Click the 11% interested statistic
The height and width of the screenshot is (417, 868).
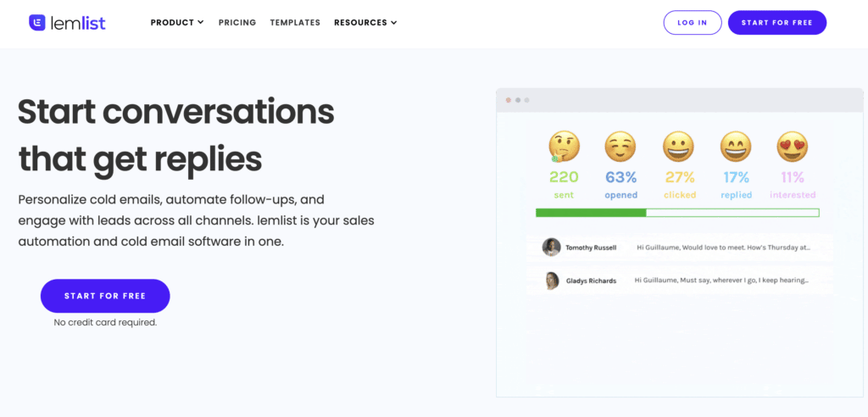(793, 185)
